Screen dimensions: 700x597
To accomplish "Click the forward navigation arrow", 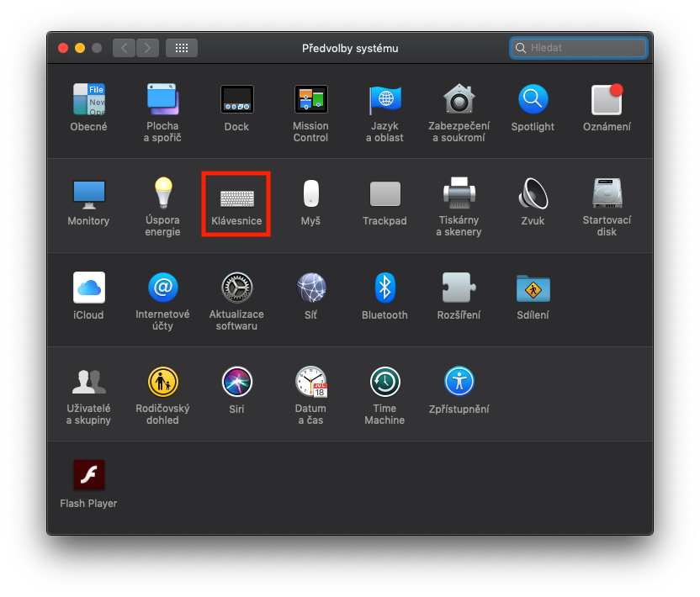I will 147,48.
